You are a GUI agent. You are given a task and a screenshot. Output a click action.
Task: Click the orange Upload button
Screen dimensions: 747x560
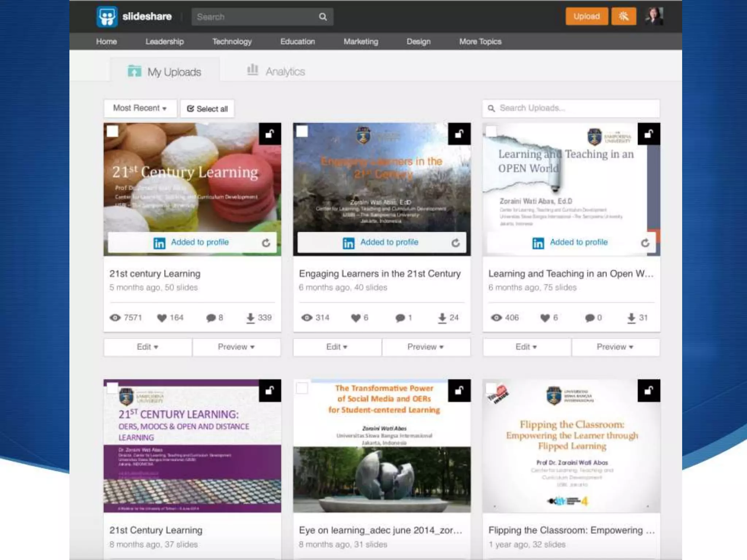(x=586, y=16)
